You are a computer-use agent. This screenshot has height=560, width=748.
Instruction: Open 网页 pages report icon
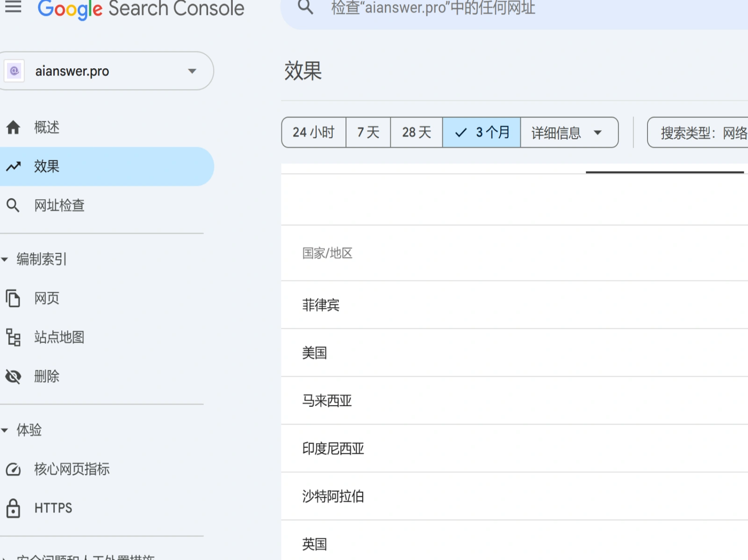pyautogui.click(x=14, y=298)
